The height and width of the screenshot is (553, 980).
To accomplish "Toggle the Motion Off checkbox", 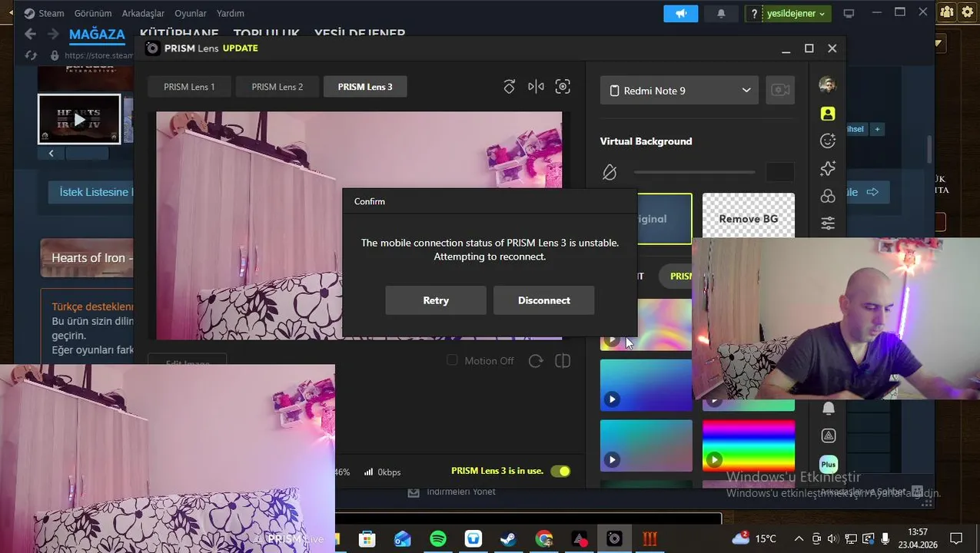I will point(452,360).
